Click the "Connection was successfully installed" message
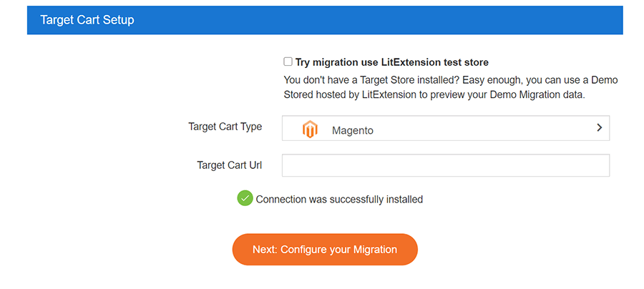Screen dimensions: 644x289 coord(339,200)
